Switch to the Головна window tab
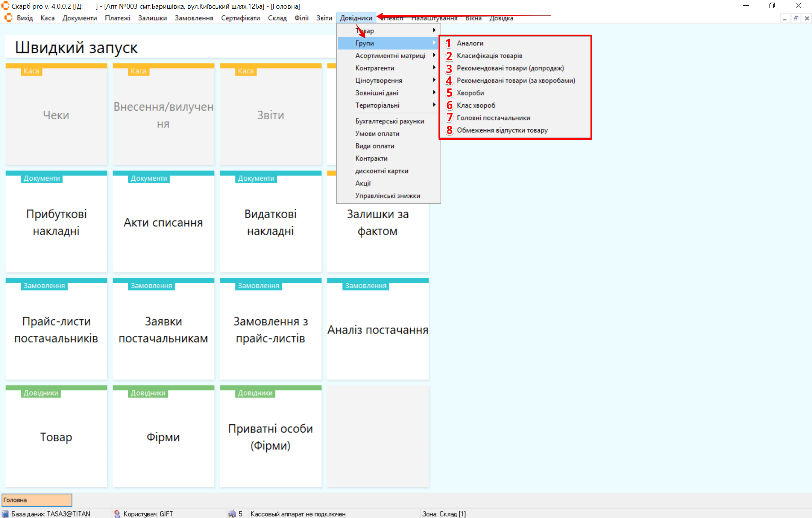812x518 pixels. [x=37, y=500]
